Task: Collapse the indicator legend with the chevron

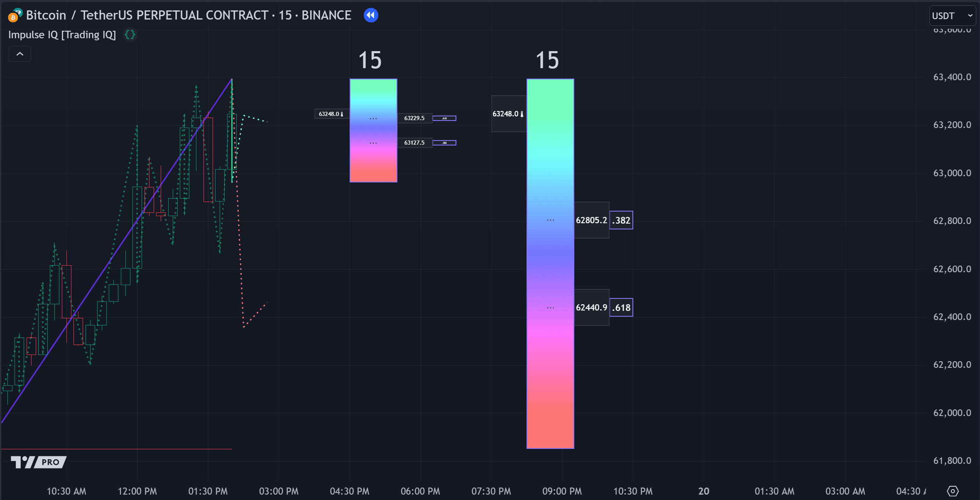Action: point(20,54)
